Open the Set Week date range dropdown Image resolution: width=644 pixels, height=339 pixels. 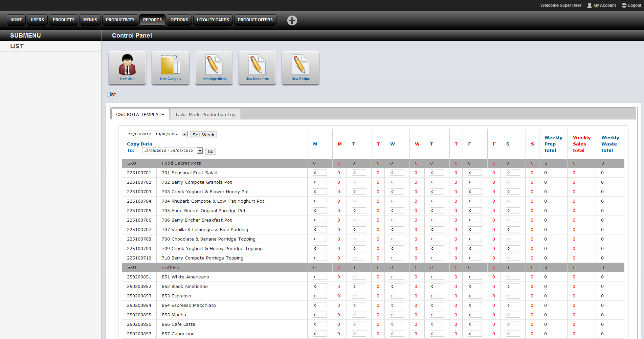point(157,134)
